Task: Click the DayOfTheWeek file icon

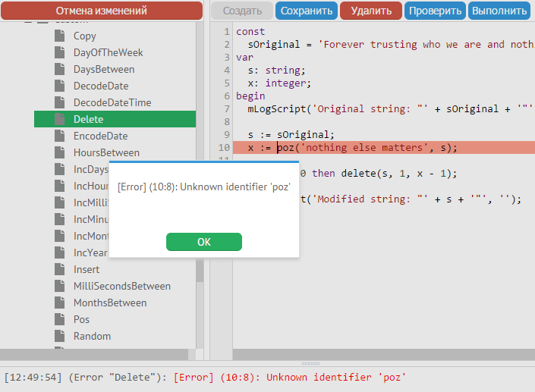Action: (x=60, y=53)
